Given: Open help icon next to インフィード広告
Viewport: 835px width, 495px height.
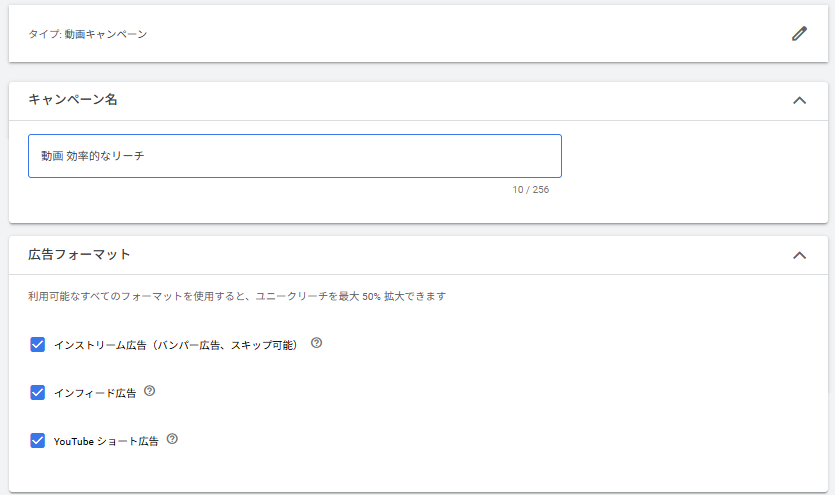Looking at the screenshot, I should tap(150, 391).
